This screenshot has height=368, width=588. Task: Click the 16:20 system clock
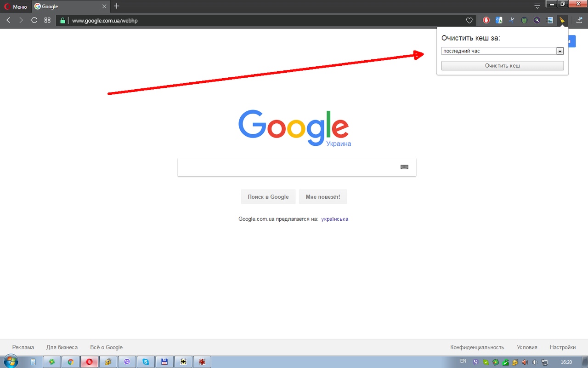[x=566, y=362]
